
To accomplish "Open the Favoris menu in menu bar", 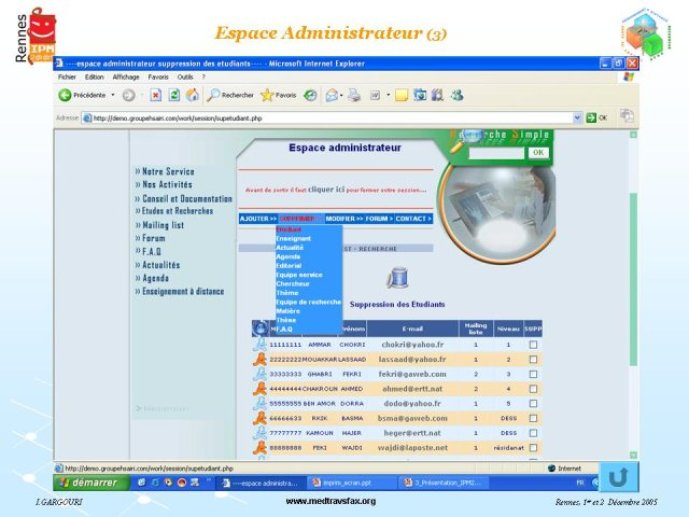I will pos(158,77).
